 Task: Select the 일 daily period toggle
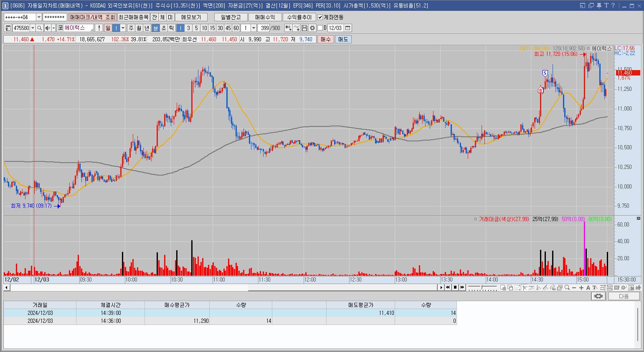pyautogui.click(x=108, y=28)
